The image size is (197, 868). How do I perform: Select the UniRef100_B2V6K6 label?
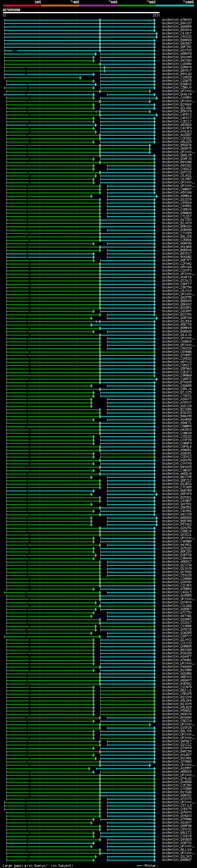click(x=177, y=104)
